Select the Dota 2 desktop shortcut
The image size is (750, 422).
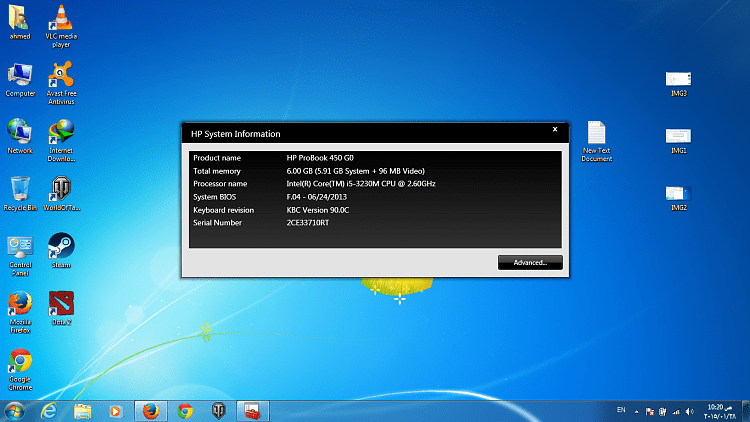[x=61, y=308]
